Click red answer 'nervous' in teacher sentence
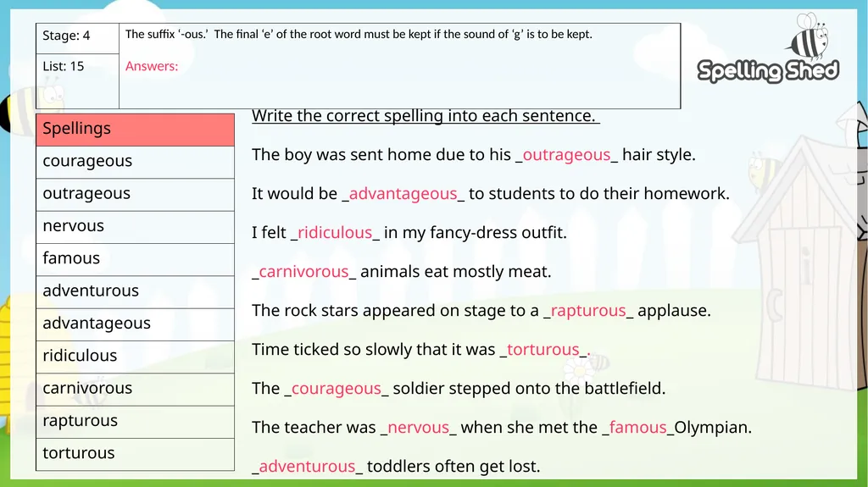 tap(419, 427)
